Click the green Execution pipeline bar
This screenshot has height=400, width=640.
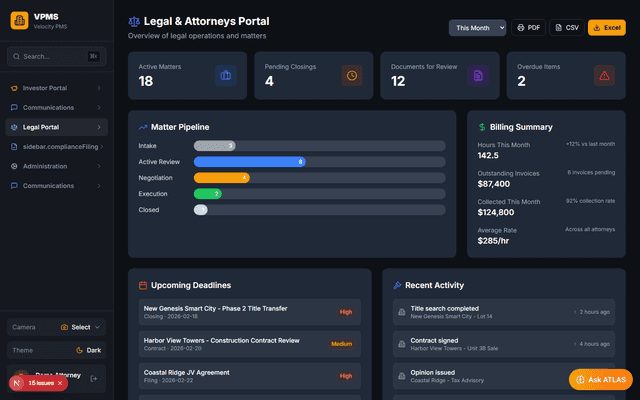point(208,194)
